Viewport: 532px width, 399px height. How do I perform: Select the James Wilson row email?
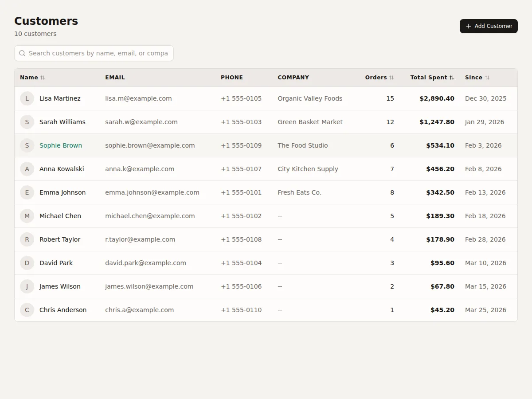149,286
